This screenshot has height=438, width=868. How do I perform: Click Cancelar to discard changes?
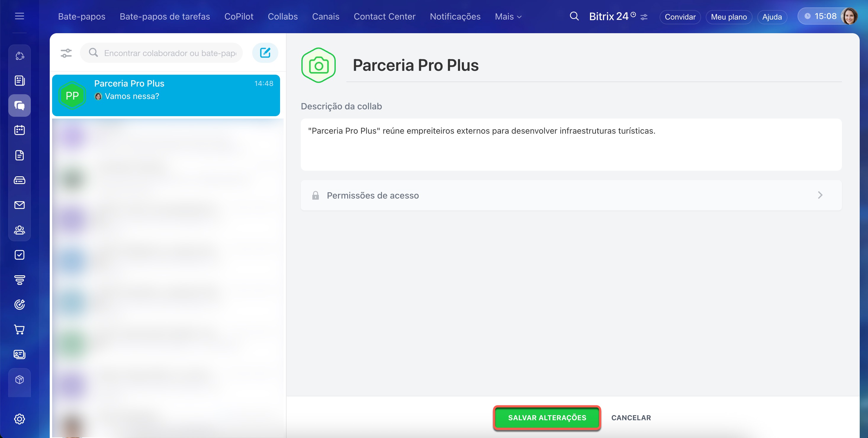tap(631, 418)
